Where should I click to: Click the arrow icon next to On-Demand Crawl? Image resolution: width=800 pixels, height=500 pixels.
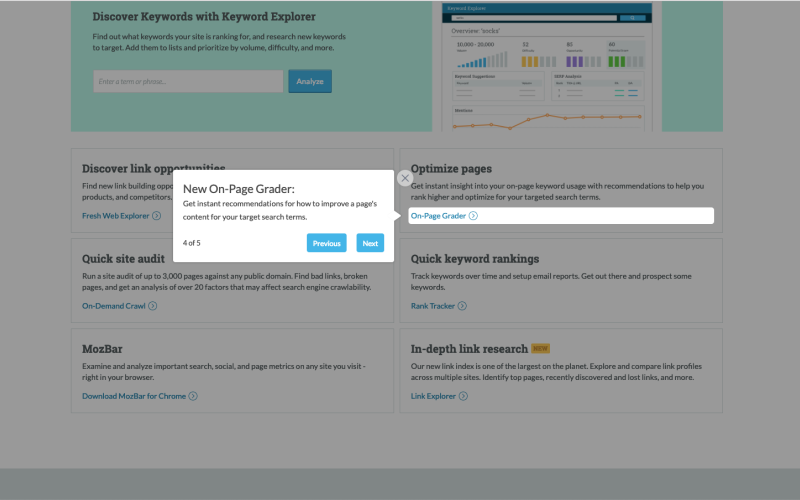pyautogui.click(x=153, y=306)
